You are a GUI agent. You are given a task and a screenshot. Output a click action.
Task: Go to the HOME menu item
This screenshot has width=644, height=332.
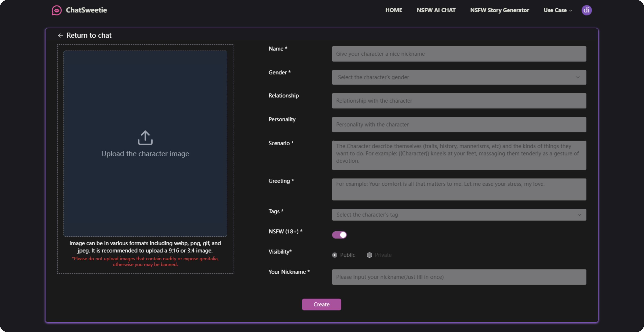tap(394, 10)
